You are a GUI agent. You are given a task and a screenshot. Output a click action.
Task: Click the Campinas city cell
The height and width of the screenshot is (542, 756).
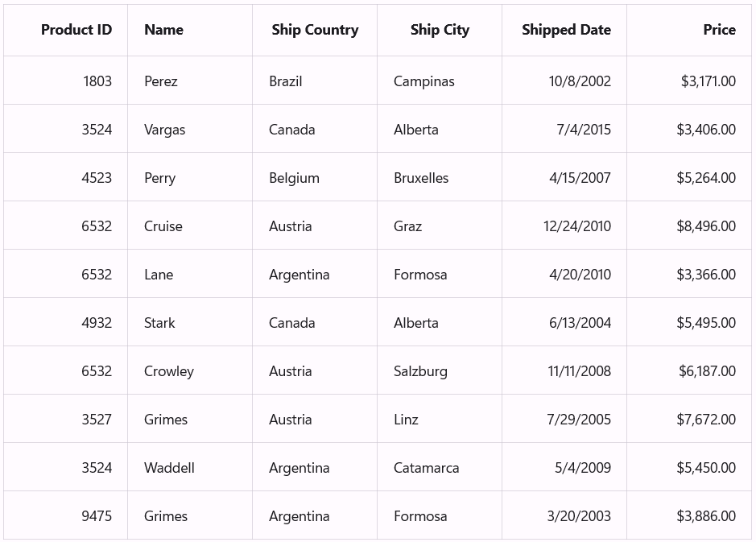tap(424, 81)
